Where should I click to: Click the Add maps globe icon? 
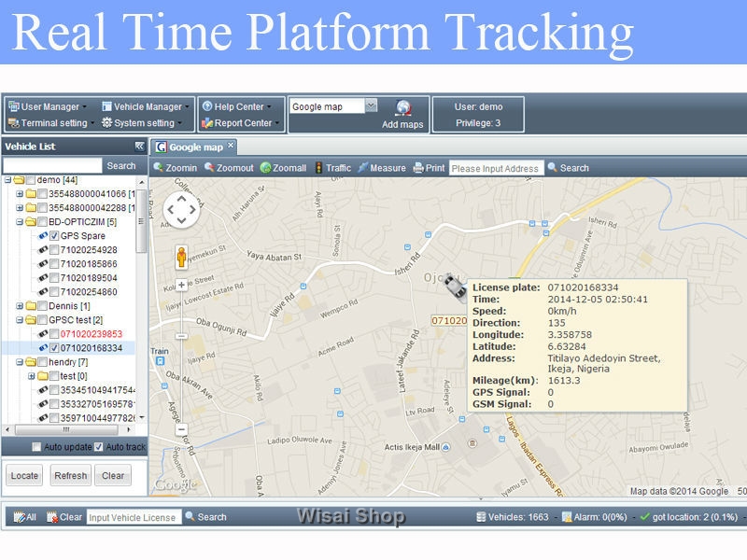[403, 109]
